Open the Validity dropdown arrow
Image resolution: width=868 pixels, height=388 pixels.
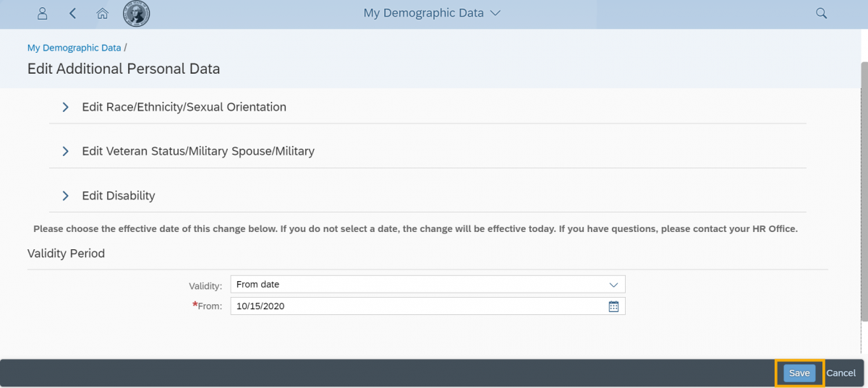[x=613, y=285]
